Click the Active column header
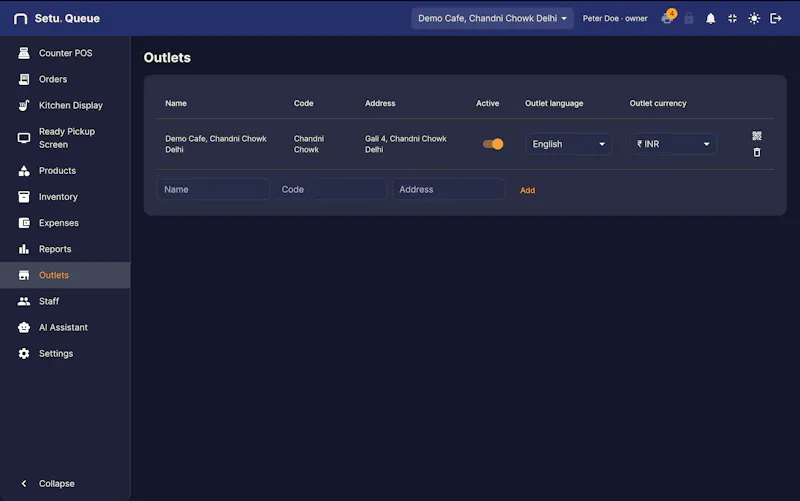The image size is (800, 501). click(488, 103)
